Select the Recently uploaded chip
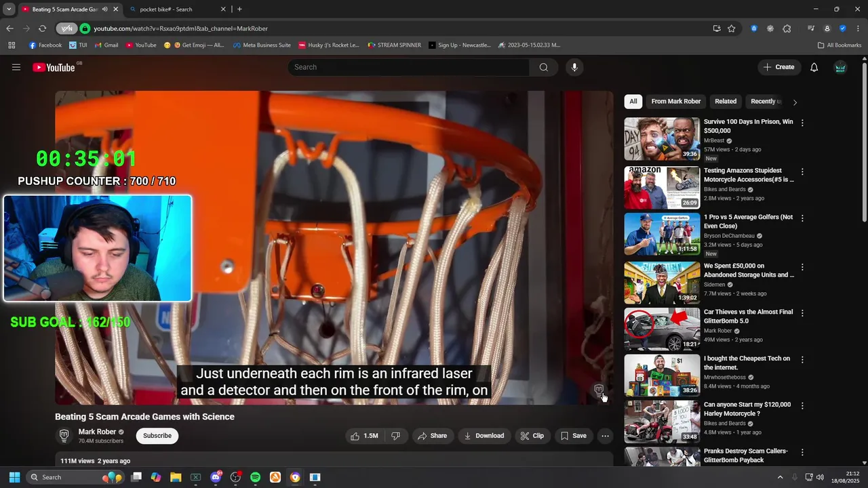This screenshot has width=868, height=488. pos(766,102)
